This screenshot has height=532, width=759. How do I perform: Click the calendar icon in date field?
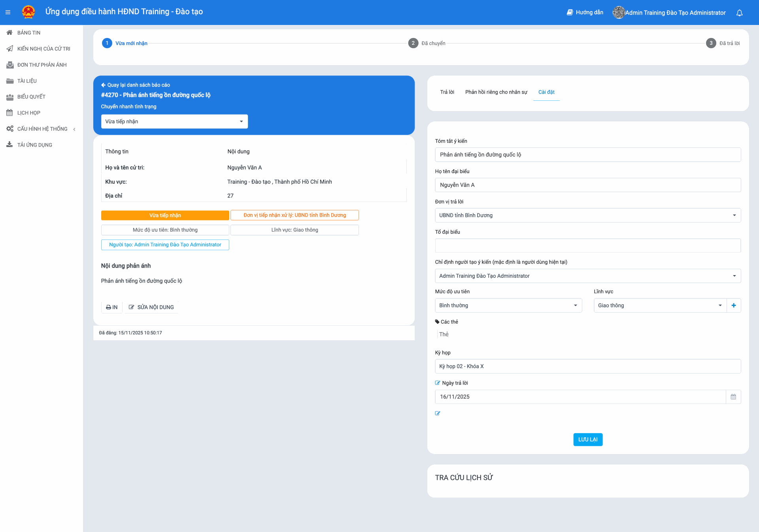pos(733,397)
